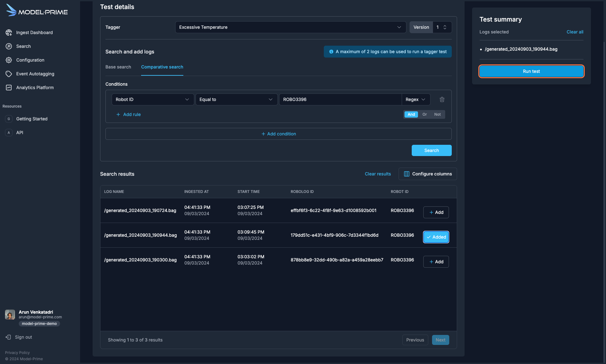Image resolution: width=606 pixels, height=364 pixels.
Task: Open the Robot ID field dropdown
Action: (x=153, y=99)
